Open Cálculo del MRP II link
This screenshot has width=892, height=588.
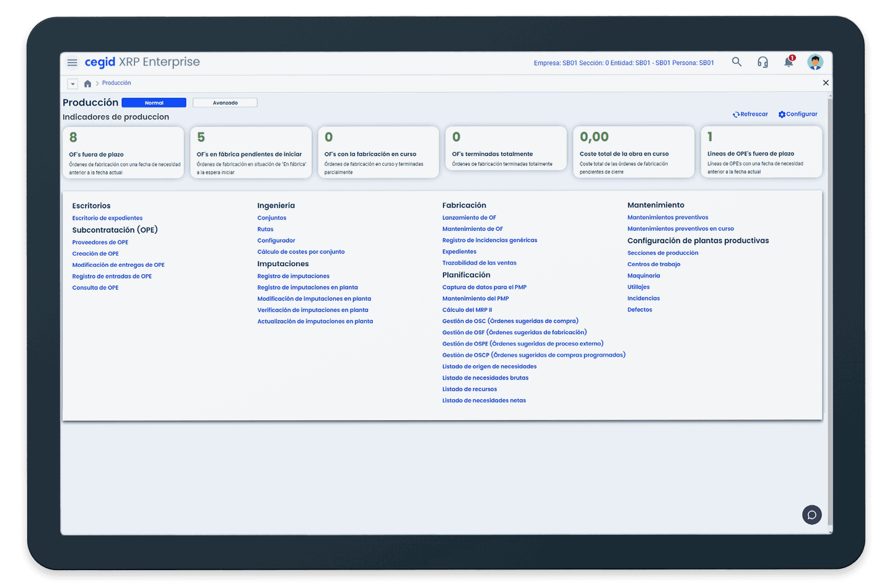pyautogui.click(x=466, y=310)
